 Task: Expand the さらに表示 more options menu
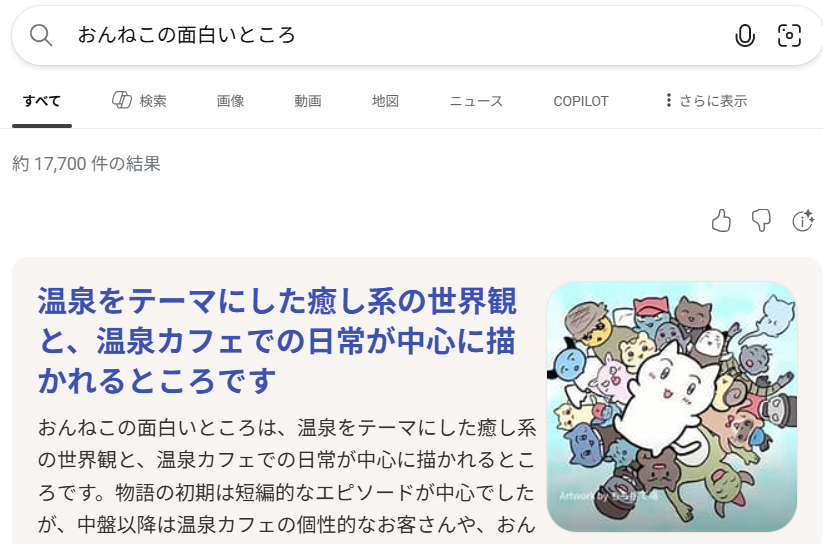pyautogui.click(x=705, y=100)
